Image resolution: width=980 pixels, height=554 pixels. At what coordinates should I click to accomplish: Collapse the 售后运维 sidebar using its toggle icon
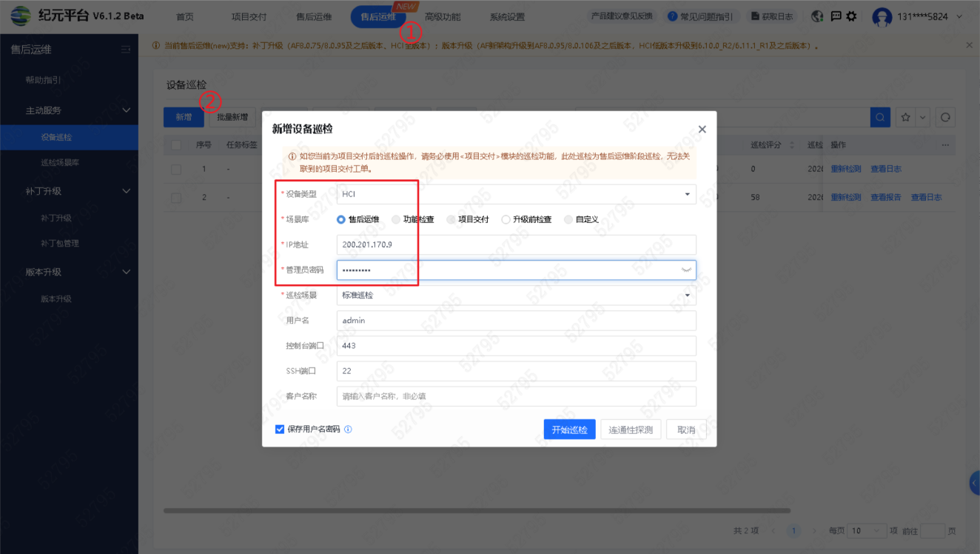click(x=126, y=50)
